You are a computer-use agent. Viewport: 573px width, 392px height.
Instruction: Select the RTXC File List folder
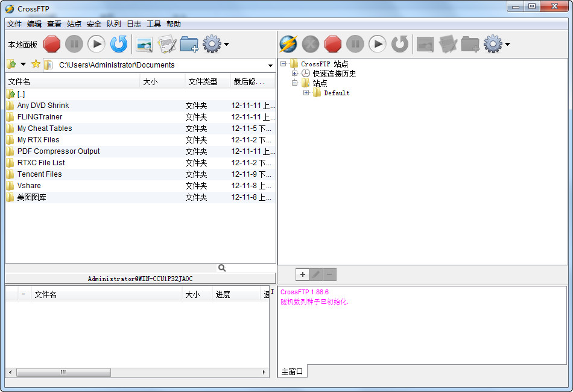pyautogui.click(x=141, y=163)
